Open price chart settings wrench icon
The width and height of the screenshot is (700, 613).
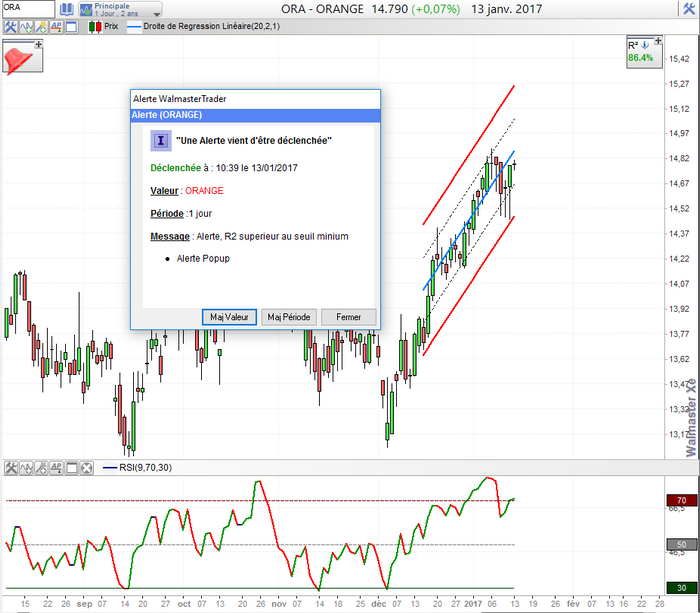click(x=10, y=27)
